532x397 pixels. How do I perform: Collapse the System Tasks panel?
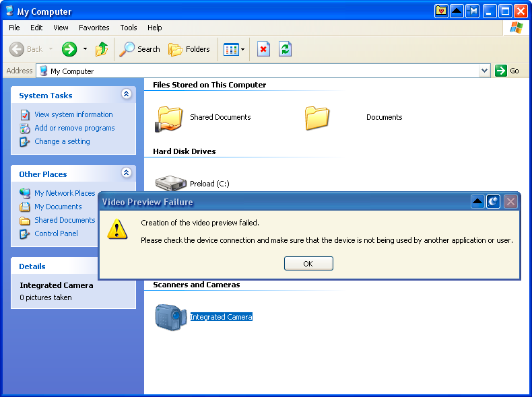click(x=126, y=95)
